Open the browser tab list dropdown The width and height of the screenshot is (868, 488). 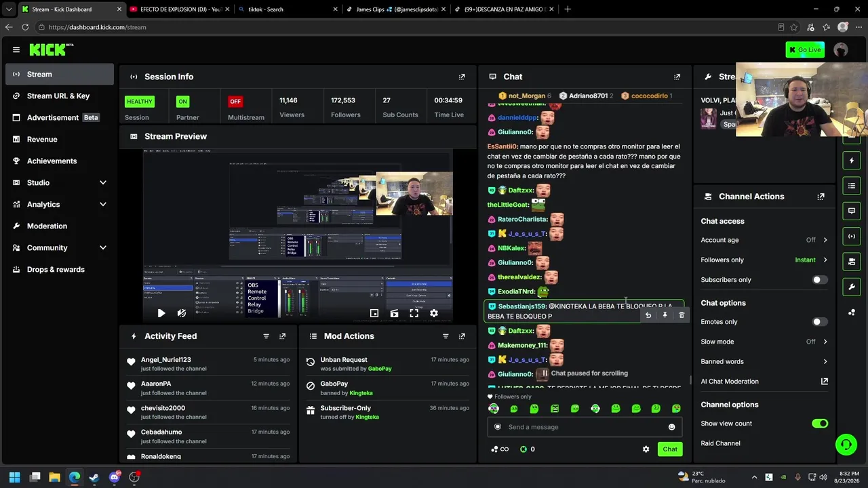(9, 9)
